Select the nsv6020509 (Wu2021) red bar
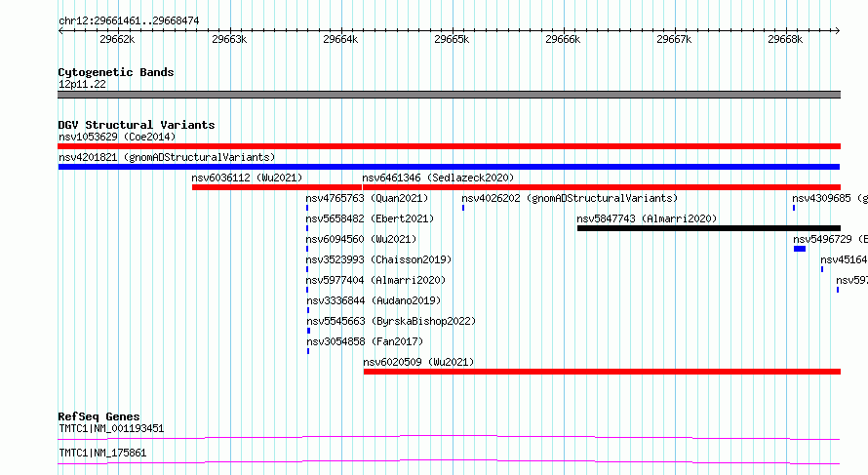868x475 pixels. coord(602,372)
